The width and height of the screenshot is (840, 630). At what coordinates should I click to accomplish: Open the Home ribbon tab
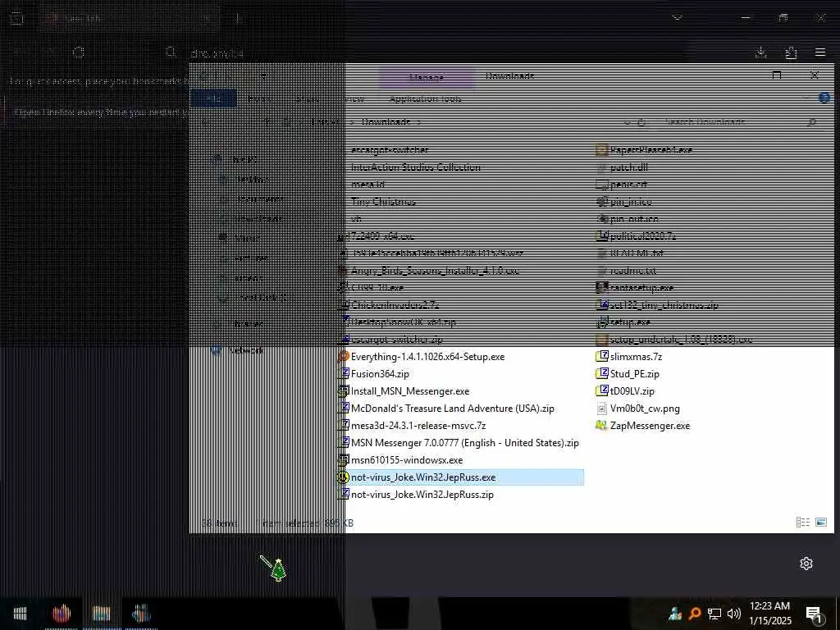click(259, 98)
